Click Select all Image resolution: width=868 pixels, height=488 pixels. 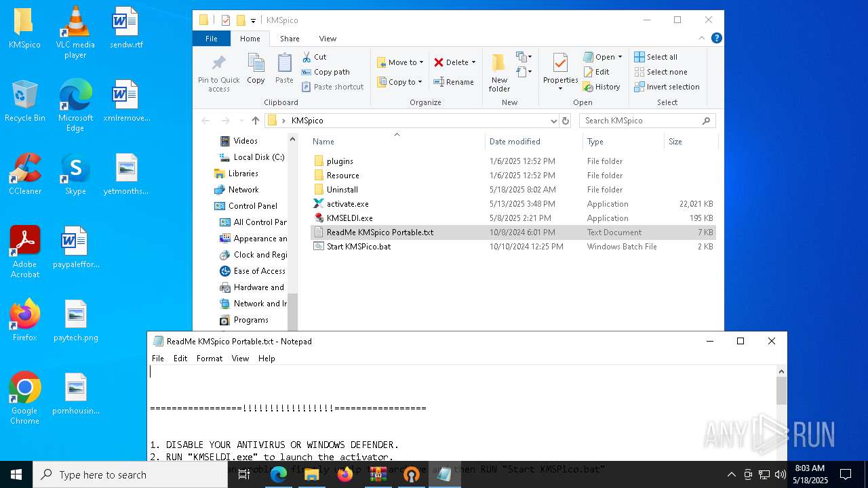click(655, 57)
